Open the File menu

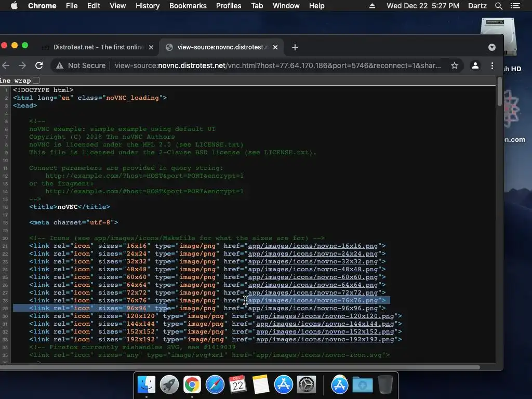[72, 6]
